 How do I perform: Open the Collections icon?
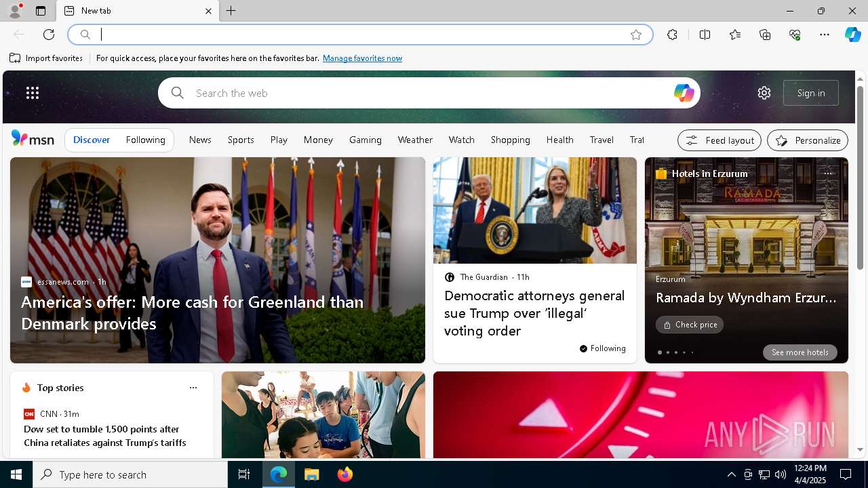[x=765, y=35]
